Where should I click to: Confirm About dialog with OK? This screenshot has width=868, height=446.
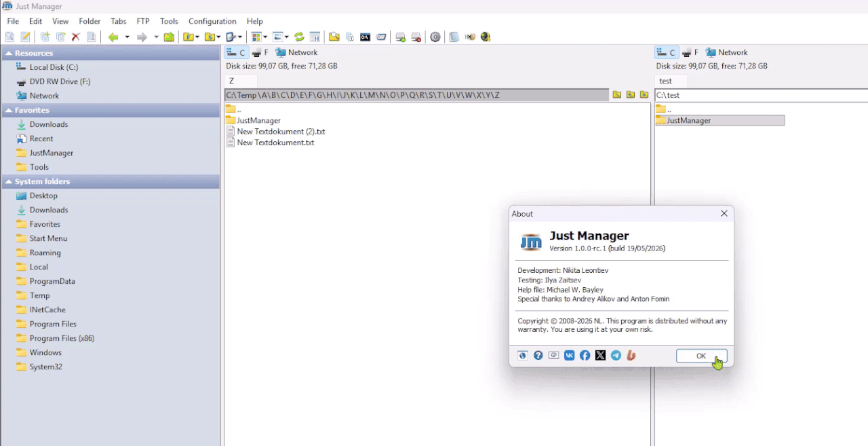(x=701, y=356)
